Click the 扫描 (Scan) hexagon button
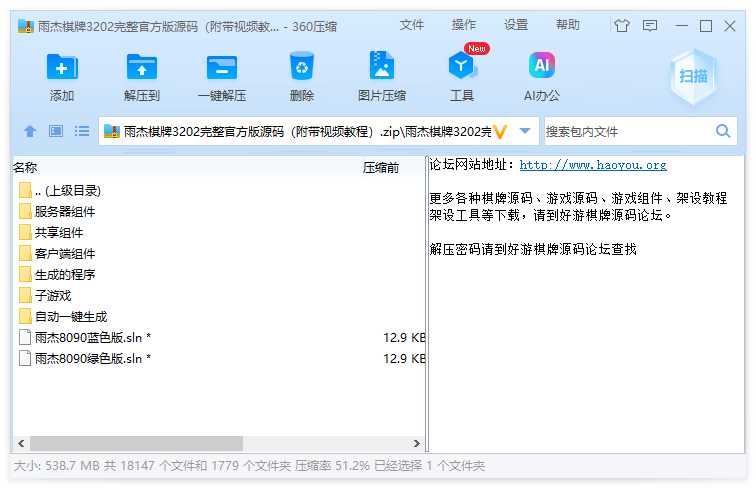Viewport: 756px width, 488px height. (693, 76)
